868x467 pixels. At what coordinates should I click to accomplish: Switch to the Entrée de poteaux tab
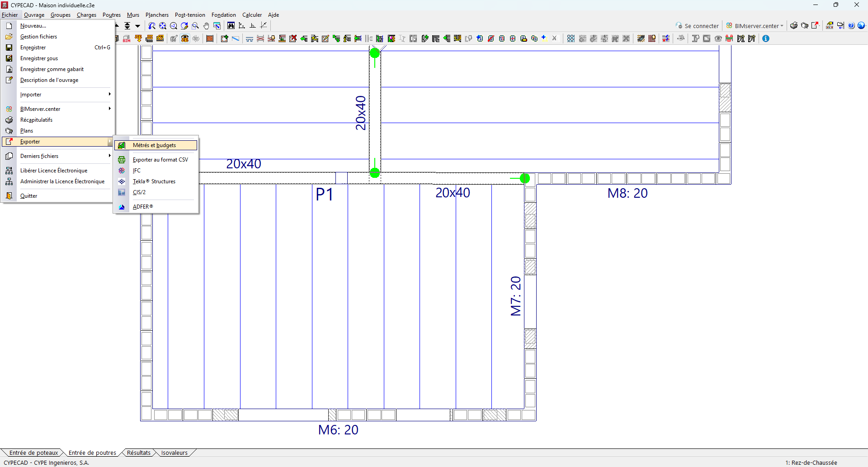(33, 453)
